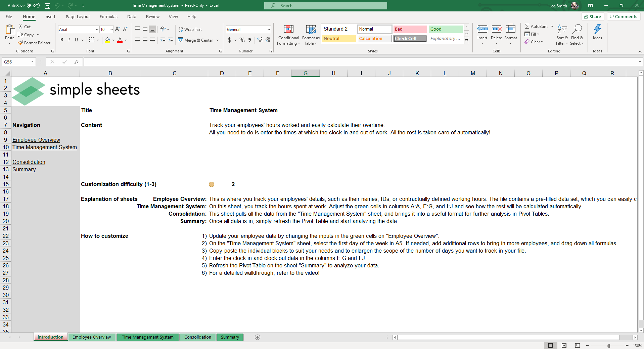Viewport: 644px width, 349px height.
Task: Follow the Summary navigation link
Action: pos(24,170)
